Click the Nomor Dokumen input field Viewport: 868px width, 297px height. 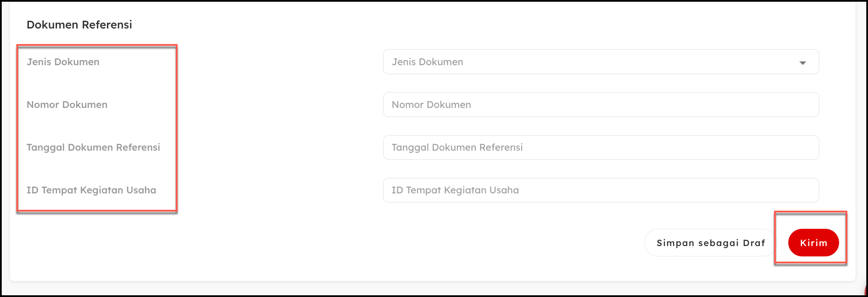click(x=600, y=104)
